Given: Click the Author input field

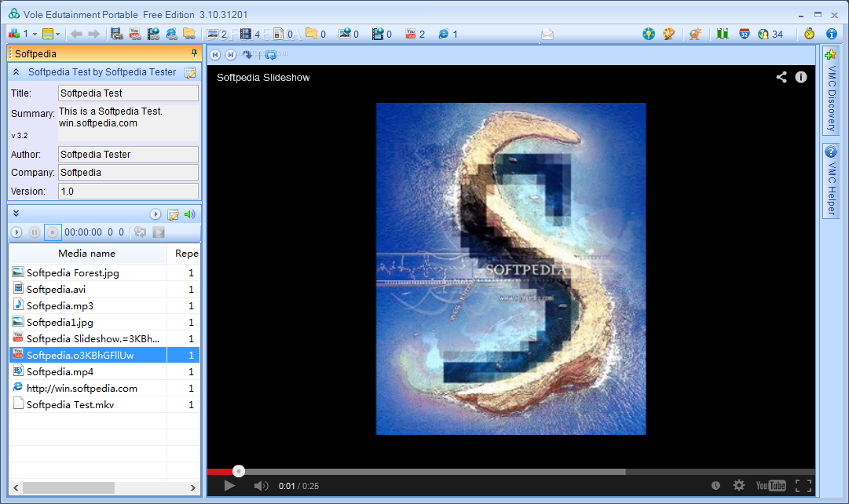Looking at the screenshot, I should pos(128,155).
